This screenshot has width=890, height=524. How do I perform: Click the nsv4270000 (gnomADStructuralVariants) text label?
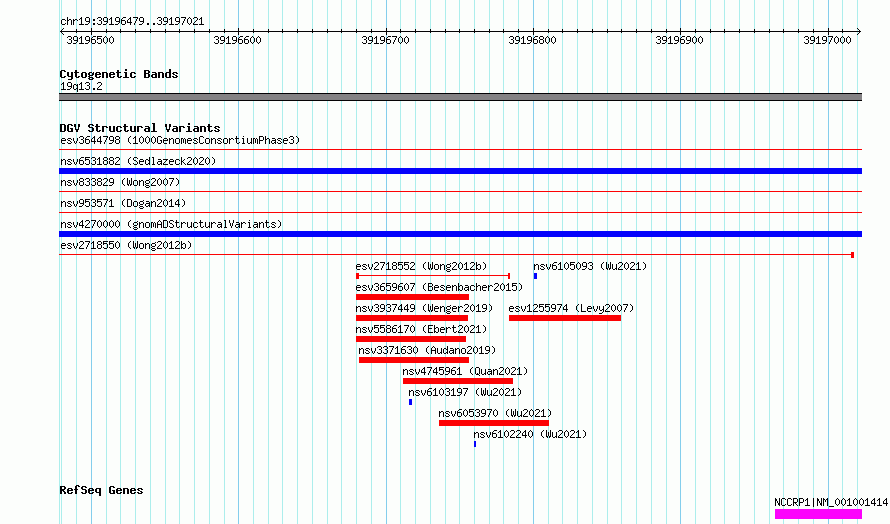click(171, 224)
